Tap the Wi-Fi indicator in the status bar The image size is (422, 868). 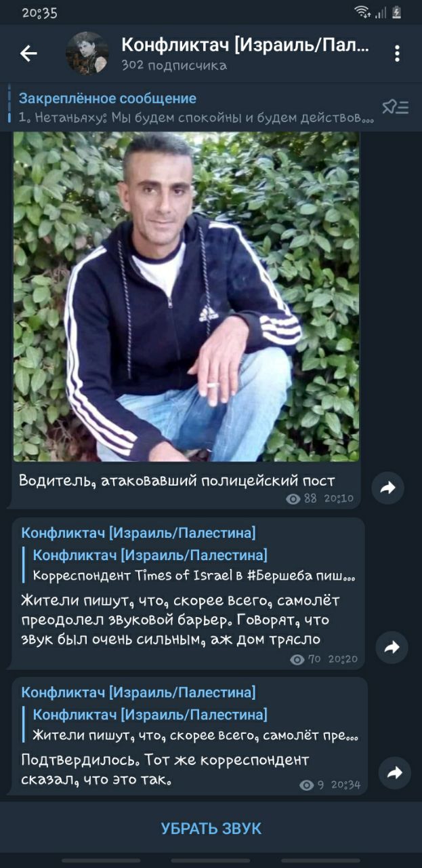(x=363, y=12)
